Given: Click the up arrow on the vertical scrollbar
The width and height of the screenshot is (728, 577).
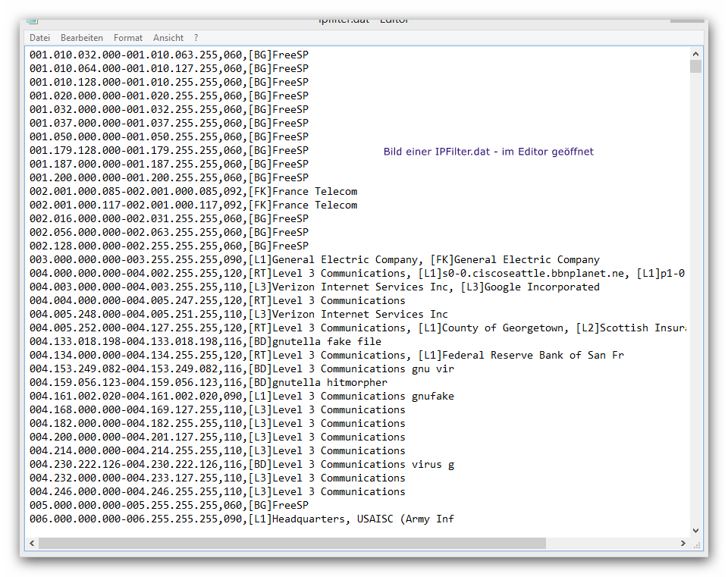Looking at the screenshot, I should (x=695, y=53).
